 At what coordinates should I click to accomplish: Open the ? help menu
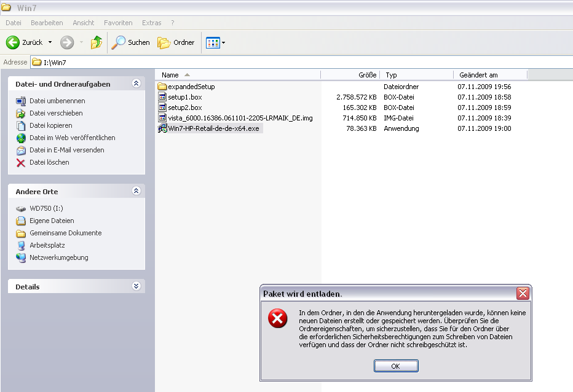point(173,23)
